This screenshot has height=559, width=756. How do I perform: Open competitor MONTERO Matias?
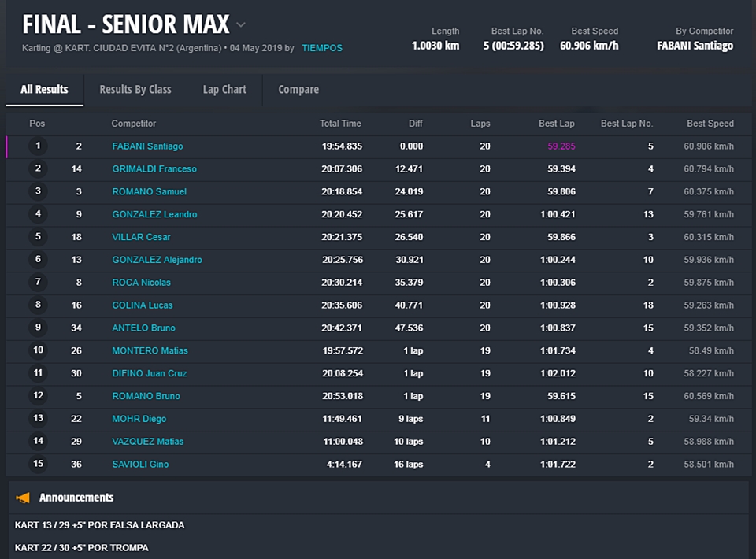150,350
